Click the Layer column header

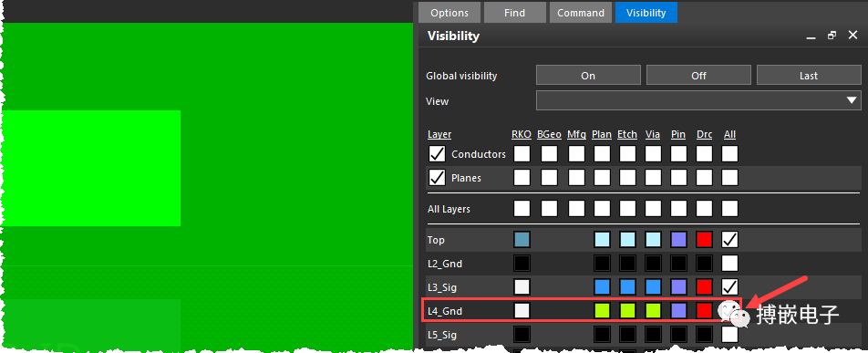click(x=439, y=134)
